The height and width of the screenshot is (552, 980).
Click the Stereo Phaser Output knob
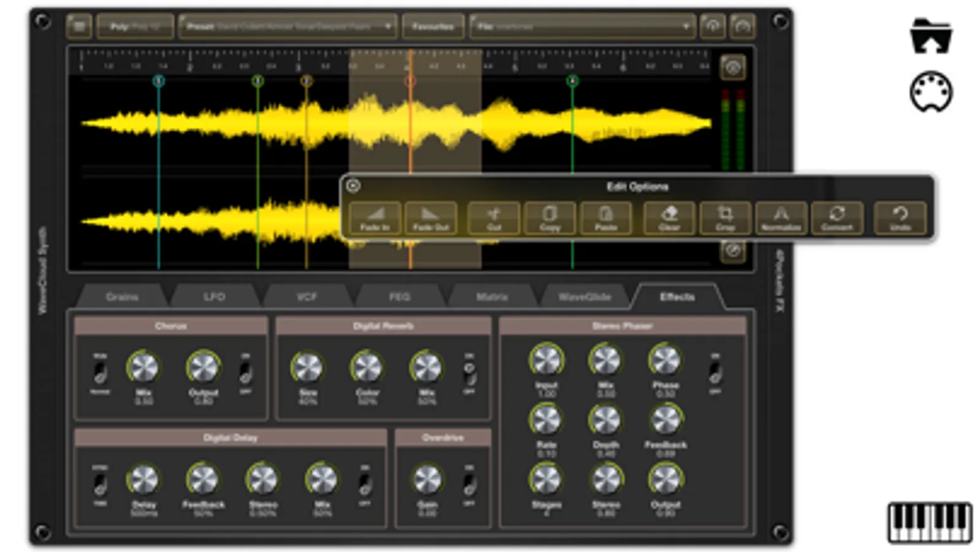pyautogui.click(x=666, y=479)
